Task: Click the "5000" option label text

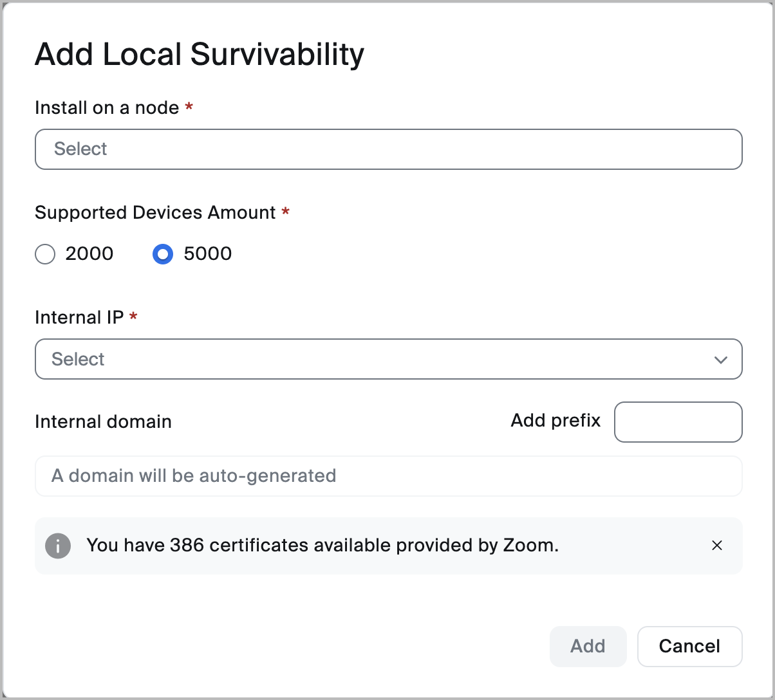Action: [207, 254]
